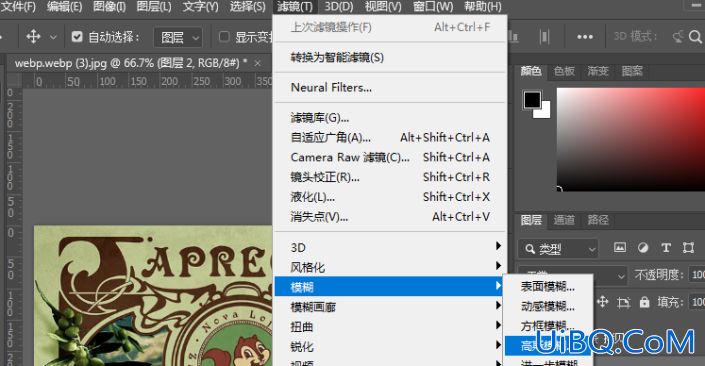The image size is (705, 366).
Task: Switch to the 色板 panel tab
Action: 564,71
